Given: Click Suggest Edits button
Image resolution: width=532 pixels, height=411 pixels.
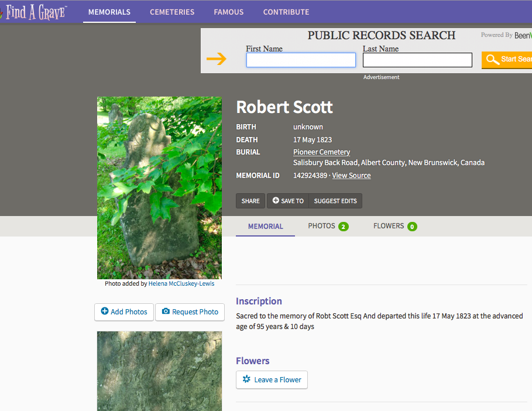Looking at the screenshot, I should click(x=335, y=201).
